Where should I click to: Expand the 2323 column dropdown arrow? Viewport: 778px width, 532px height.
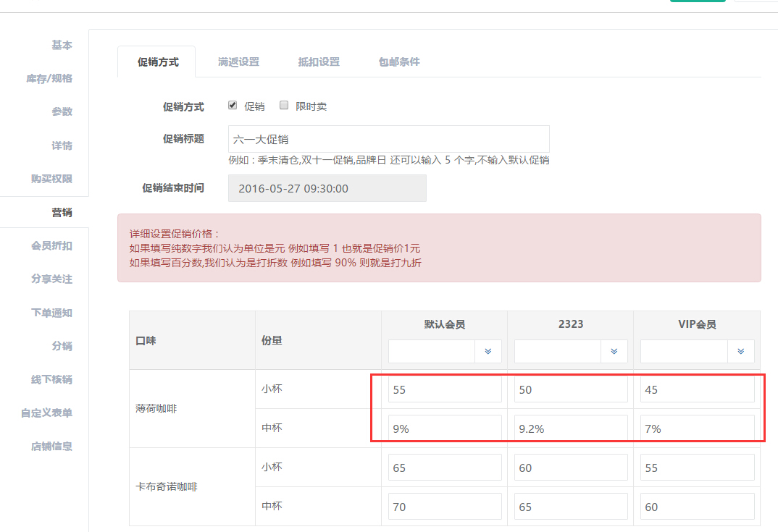(614, 351)
